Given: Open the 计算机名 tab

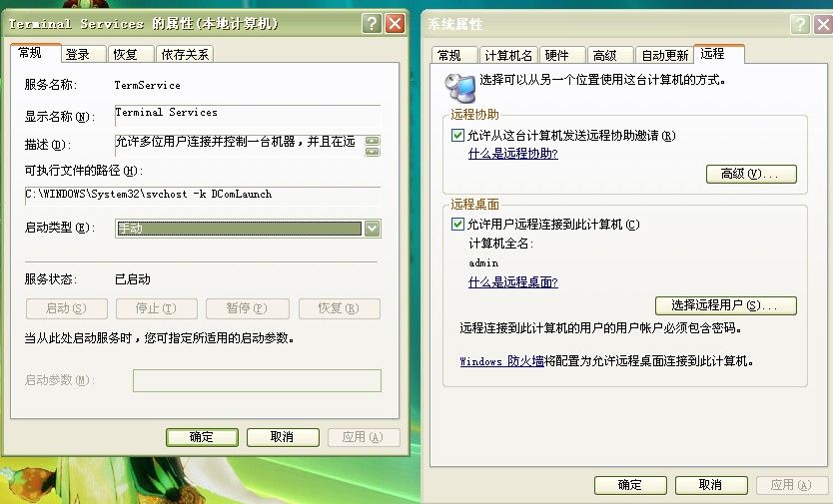Looking at the screenshot, I should pyautogui.click(x=508, y=55).
